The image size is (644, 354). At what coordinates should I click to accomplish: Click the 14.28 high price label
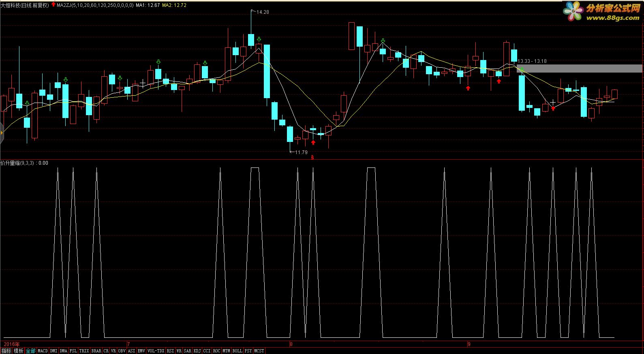click(263, 12)
